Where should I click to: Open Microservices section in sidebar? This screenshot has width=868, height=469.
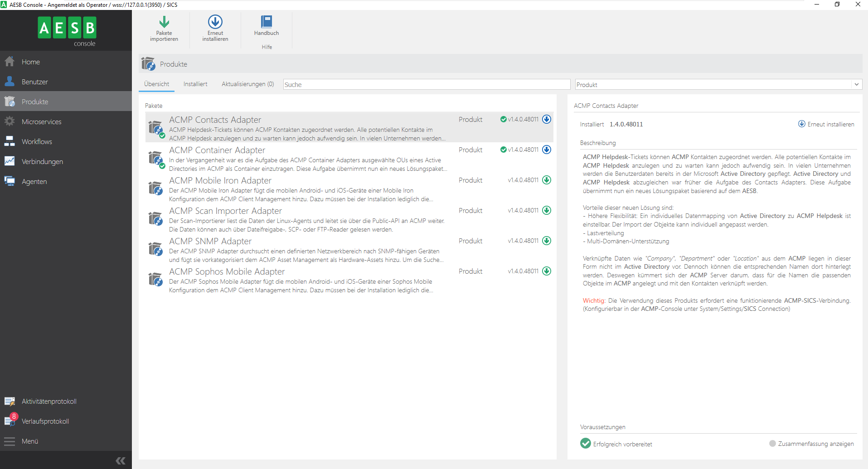[66, 121]
